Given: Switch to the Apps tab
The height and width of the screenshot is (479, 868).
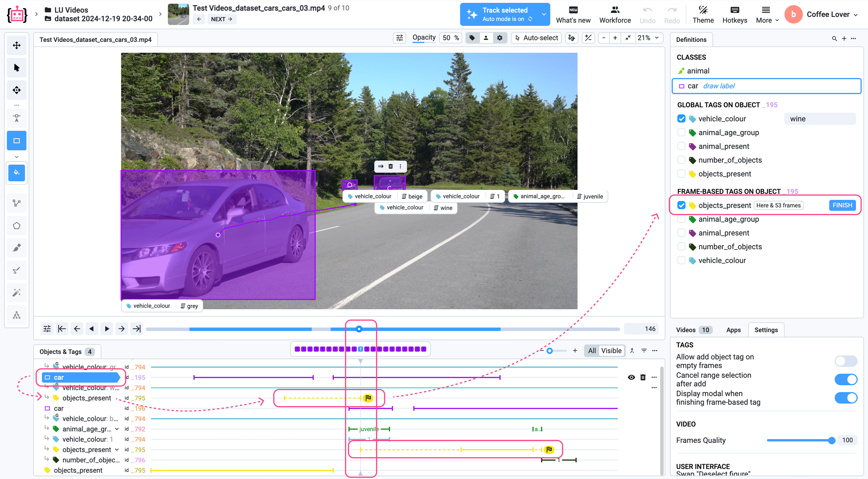Looking at the screenshot, I should pyautogui.click(x=733, y=330).
